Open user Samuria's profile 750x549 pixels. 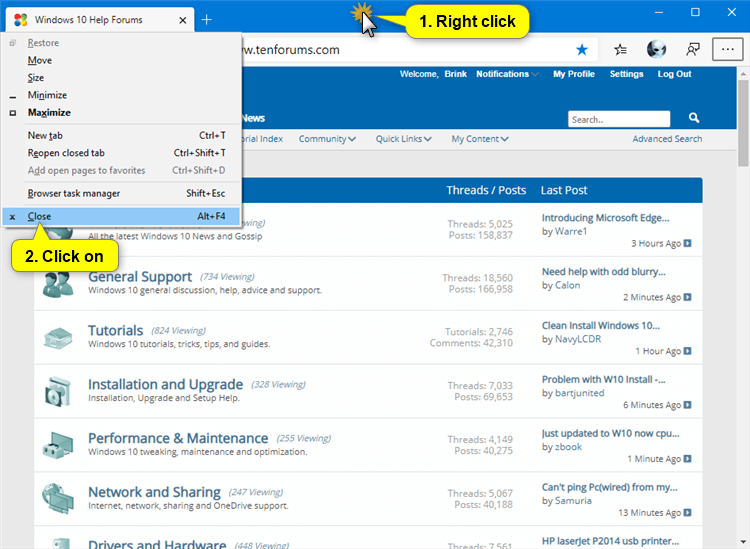coord(573,501)
